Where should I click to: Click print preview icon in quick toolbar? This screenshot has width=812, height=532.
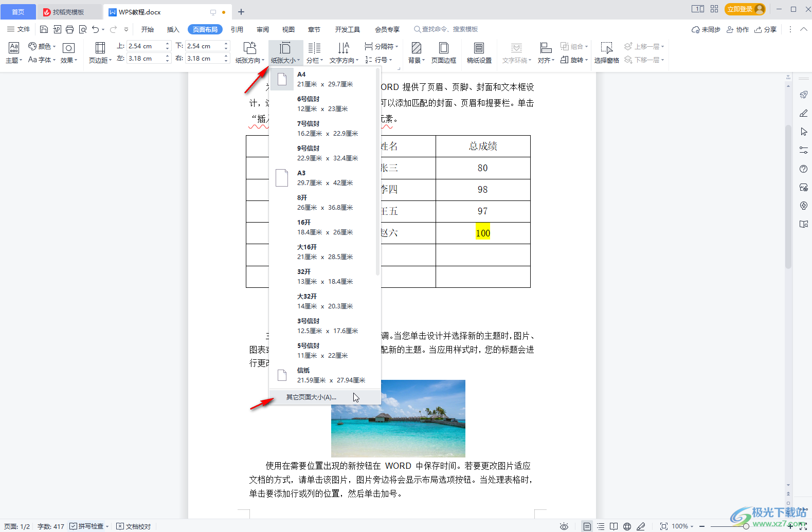(82, 29)
